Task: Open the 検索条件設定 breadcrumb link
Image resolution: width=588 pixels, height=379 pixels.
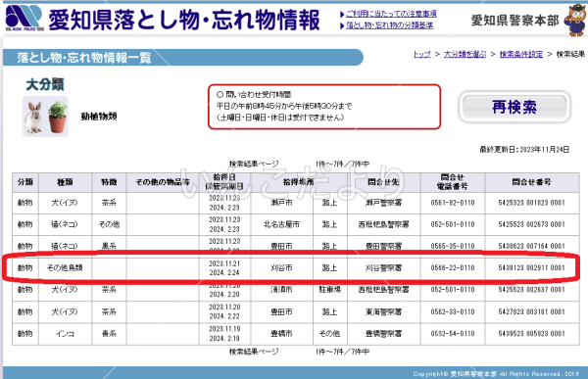Action: click(x=521, y=55)
